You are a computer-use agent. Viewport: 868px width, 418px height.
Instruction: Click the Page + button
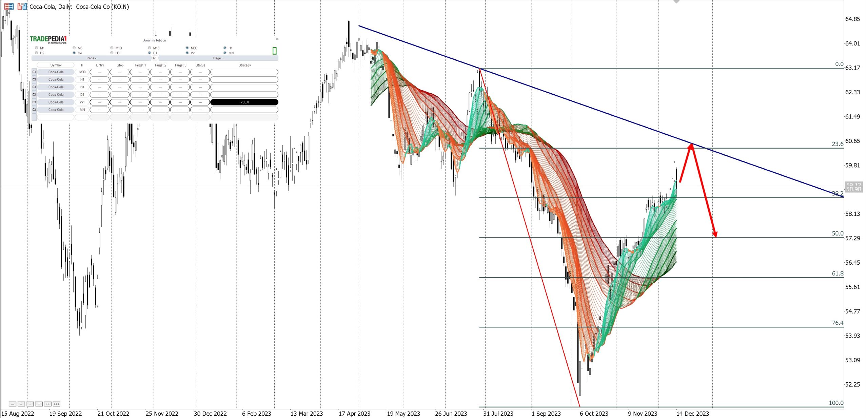click(x=218, y=58)
